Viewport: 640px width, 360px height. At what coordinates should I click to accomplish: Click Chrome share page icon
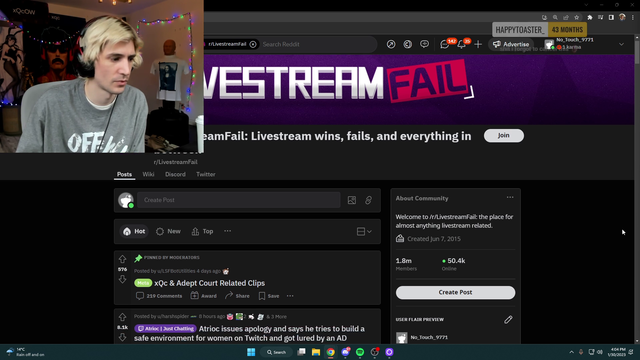(566, 17)
